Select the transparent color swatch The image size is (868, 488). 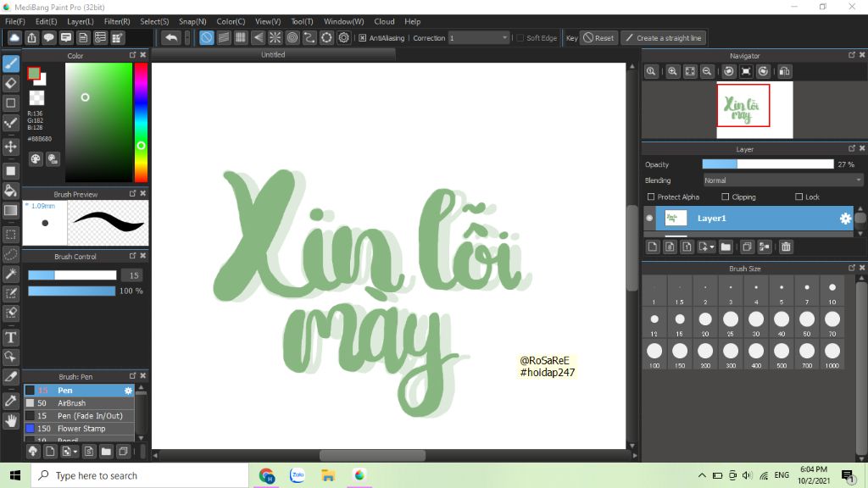tap(36, 98)
